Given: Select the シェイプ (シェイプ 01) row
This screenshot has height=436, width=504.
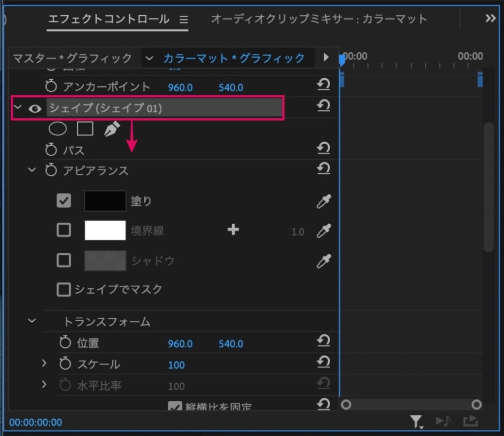Looking at the screenshot, I should point(164,107).
